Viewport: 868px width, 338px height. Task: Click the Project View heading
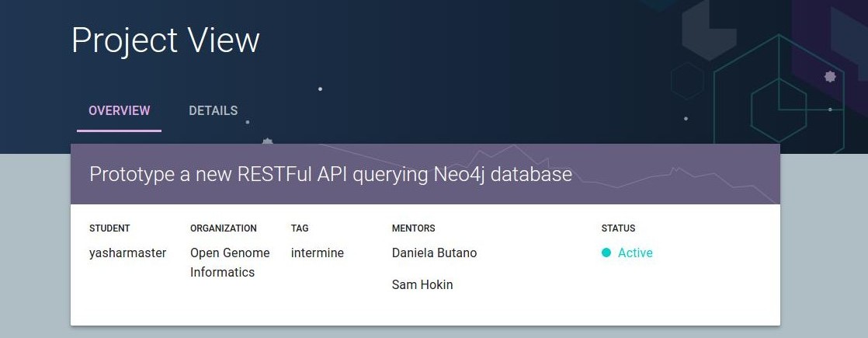pos(165,40)
